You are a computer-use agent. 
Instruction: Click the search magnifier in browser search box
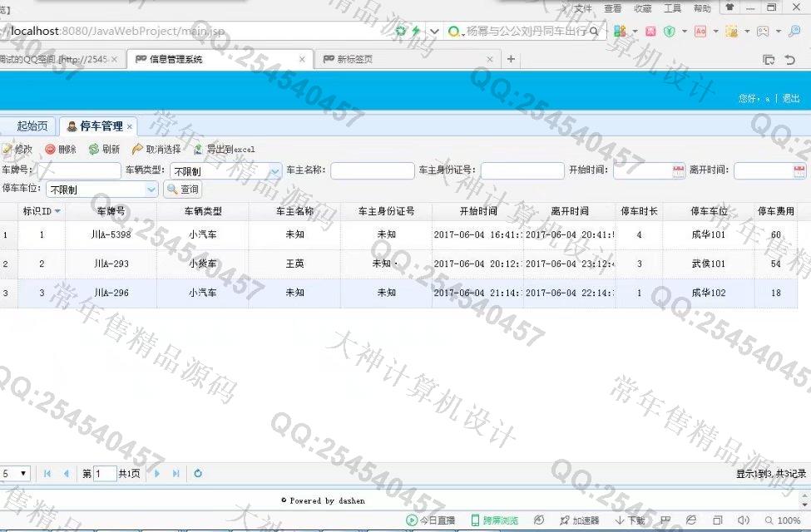click(x=594, y=32)
